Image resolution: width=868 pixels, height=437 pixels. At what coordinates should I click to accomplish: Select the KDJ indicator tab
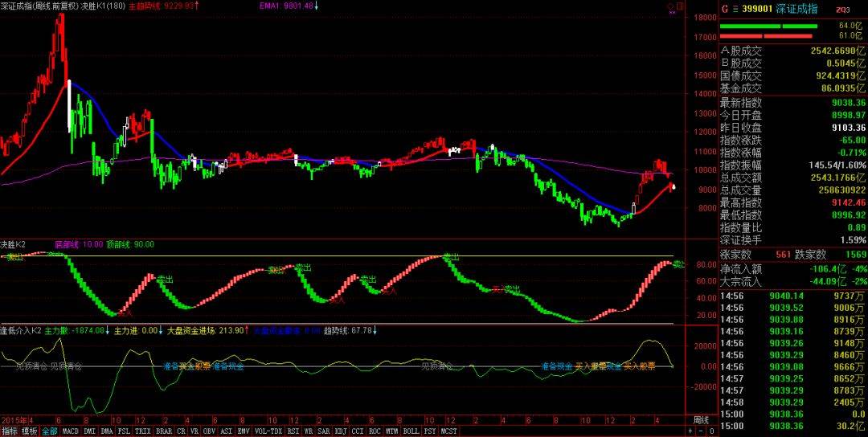pyautogui.click(x=340, y=431)
